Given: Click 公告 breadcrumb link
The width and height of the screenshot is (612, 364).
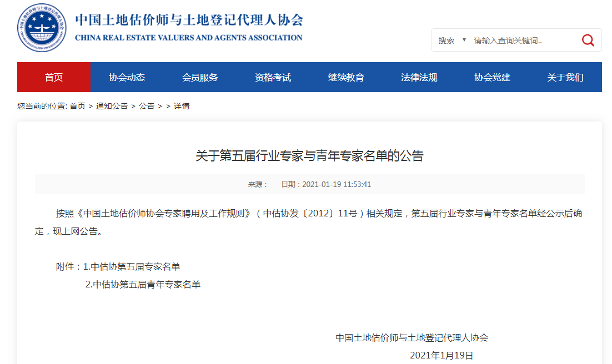Looking at the screenshot, I should point(147,106).
